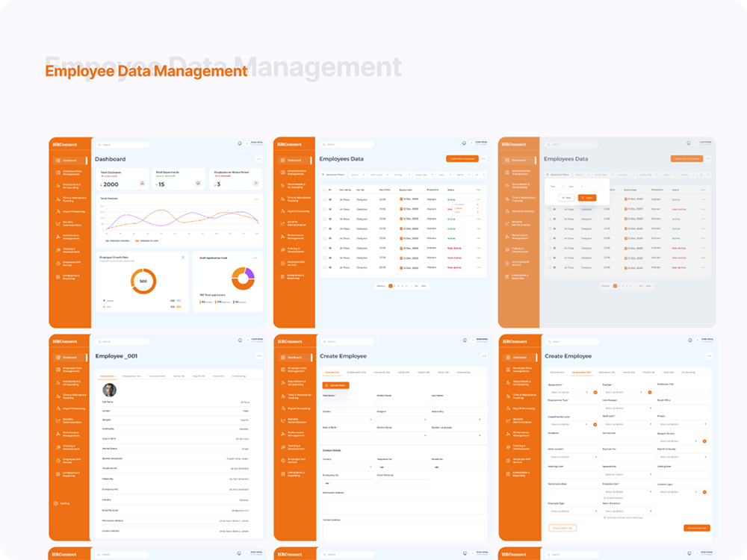This screenshot has width=747, height=560.
Task: Click the orange Move to Next Tab button
Action: pos(697,528)
